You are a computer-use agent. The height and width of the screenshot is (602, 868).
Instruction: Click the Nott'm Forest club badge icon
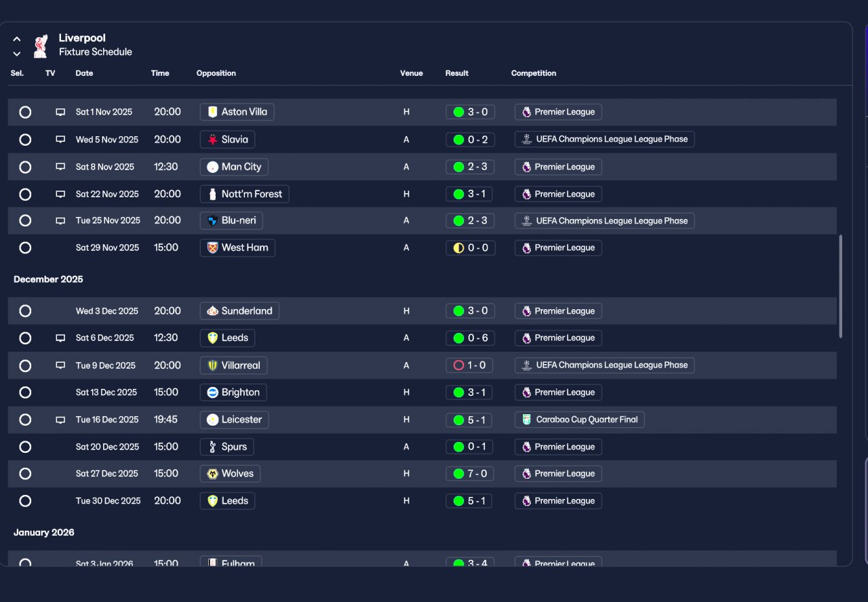213,194
